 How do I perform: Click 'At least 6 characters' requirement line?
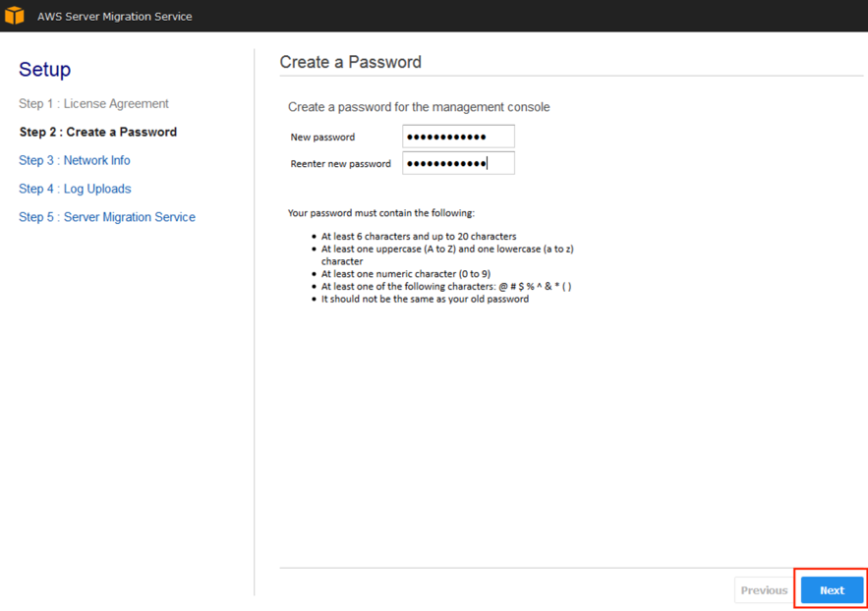click(x=419, y=236)
